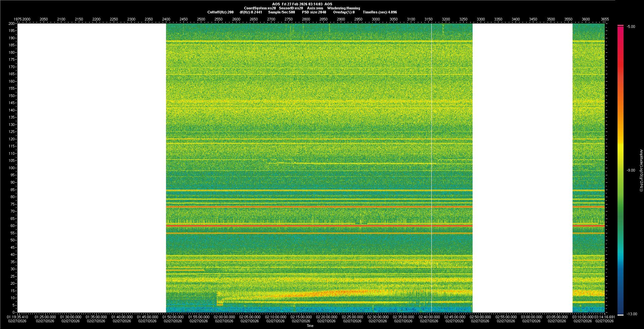This screenshot has height=329, width=644.
Task: Click the Amplitude axis title beside colorbar
Action: click(x=641, y=170)
